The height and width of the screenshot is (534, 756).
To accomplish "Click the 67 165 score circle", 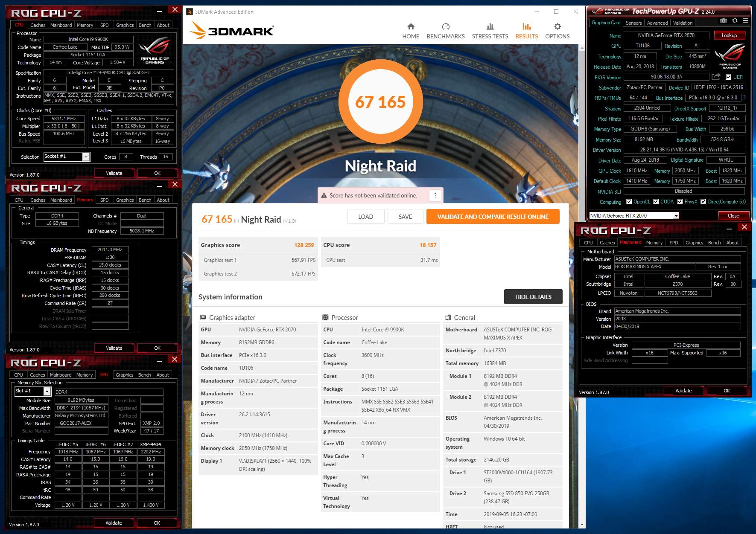I will click(x=380, y=102).
